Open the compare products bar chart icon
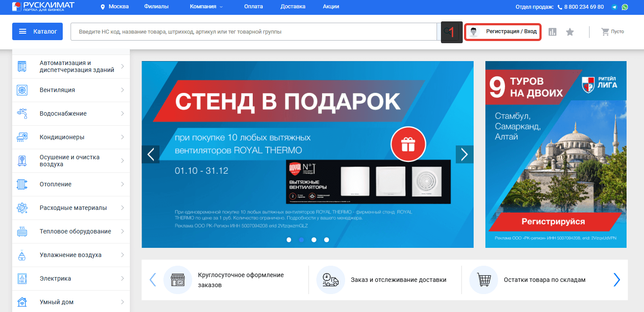644x312 pixels. click(x=552, y=32)
